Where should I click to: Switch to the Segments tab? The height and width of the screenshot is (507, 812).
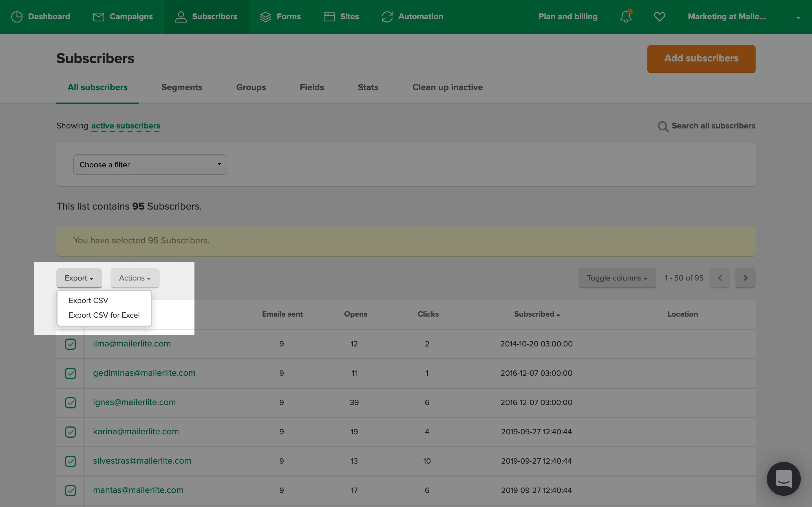click(182, 87)
